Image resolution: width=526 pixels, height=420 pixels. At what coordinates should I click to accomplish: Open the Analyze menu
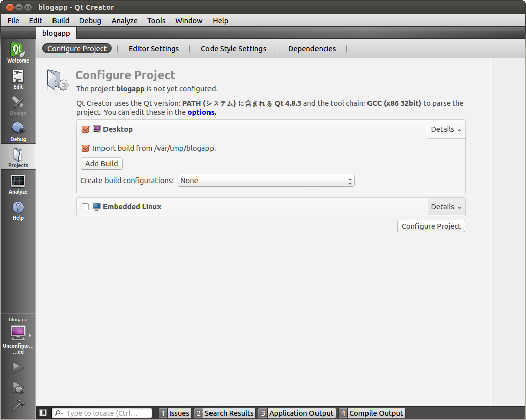125,21
